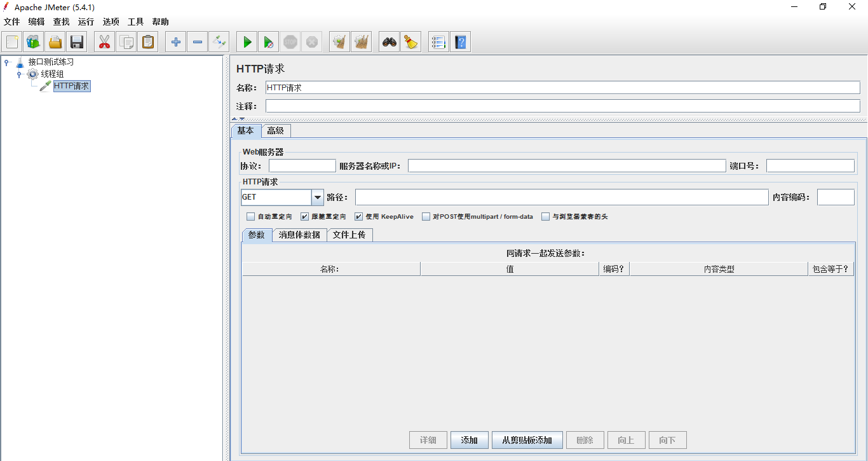This screenshot has width=868, height=461.
Task: Click the Clear results broom icon
Action: click(x=340, y=42)
